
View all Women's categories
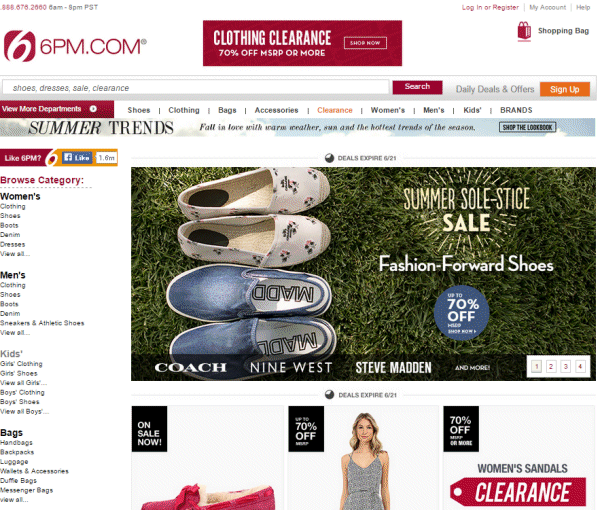coord(15,254)
